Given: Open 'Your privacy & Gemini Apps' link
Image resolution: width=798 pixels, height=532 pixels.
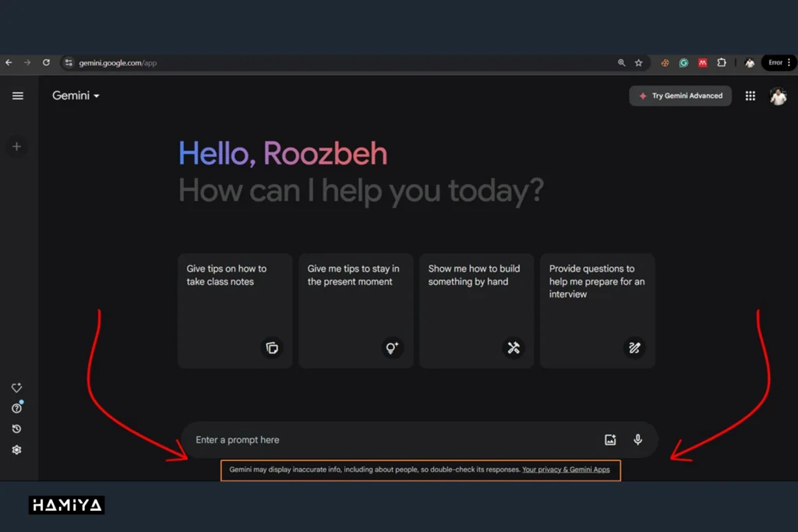Looking at the screenshot, I should (566, 470).
